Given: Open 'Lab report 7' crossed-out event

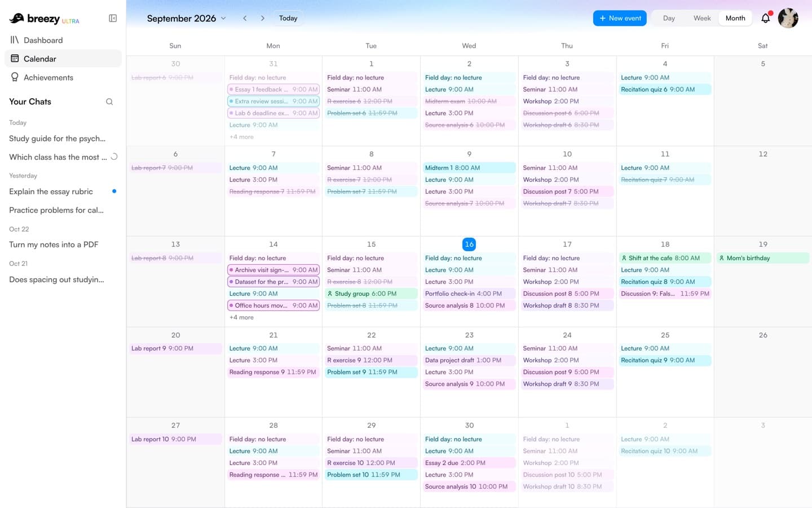Looking at the screenshot, I should pos(175,168).
